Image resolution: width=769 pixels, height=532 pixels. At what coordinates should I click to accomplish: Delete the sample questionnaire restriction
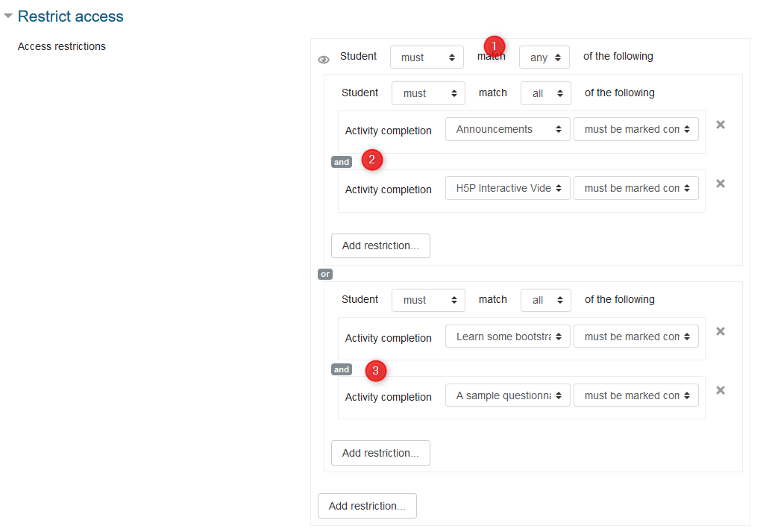click(x=721, y=390)
